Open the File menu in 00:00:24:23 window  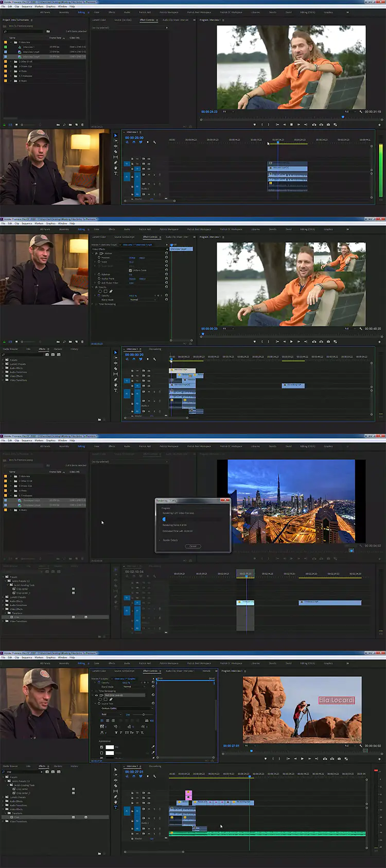4,7
